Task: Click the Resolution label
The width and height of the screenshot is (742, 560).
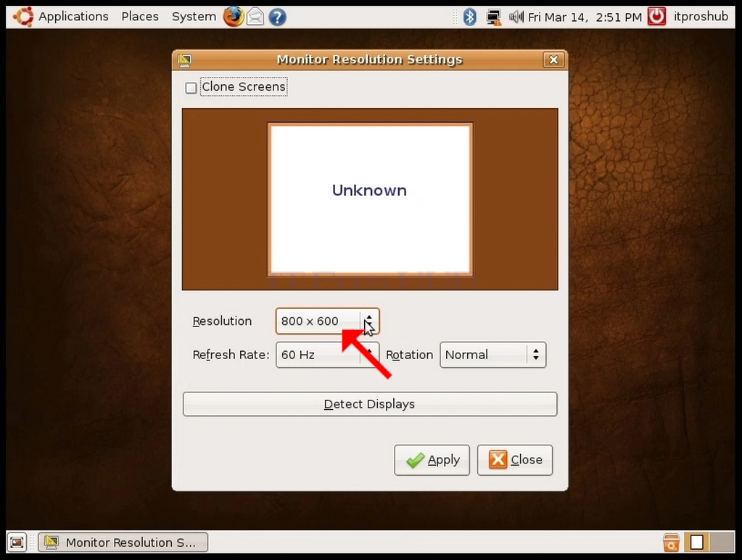Action: (x=222, y=321)
